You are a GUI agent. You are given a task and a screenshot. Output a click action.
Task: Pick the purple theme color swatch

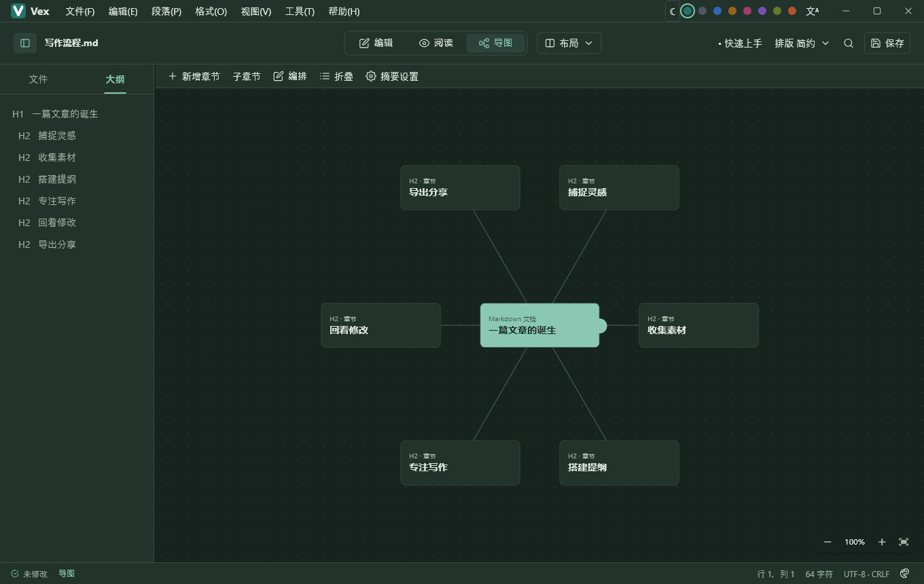point(762,11)
